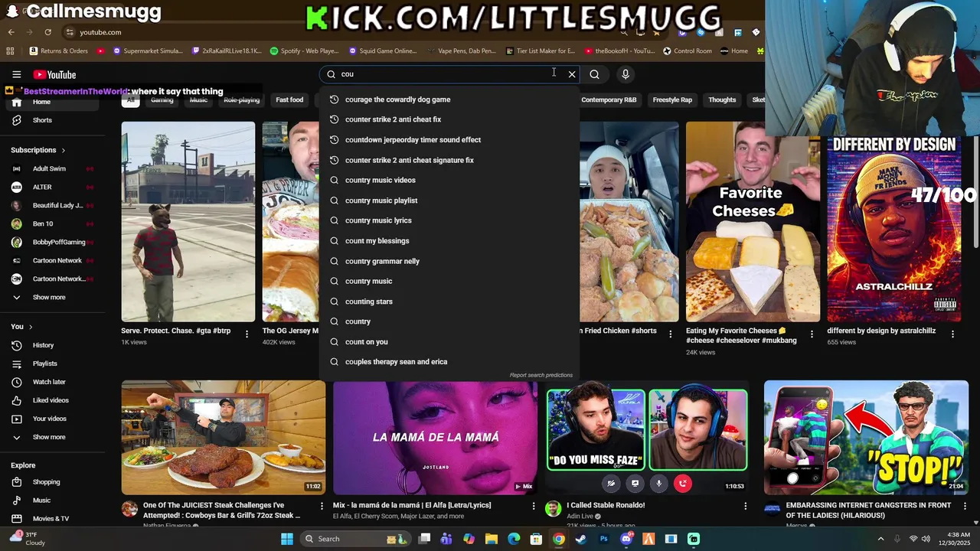Pick 'counter strike 2 anti cheat fix' suggestion
Viewport: 980px width, 551px height.
[449, 119]
